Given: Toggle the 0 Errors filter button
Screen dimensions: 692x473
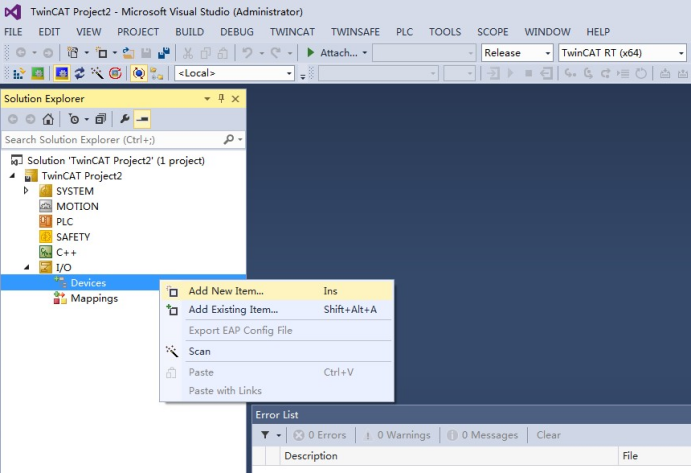Looking at the screenshot, I should tap(320, 435).
